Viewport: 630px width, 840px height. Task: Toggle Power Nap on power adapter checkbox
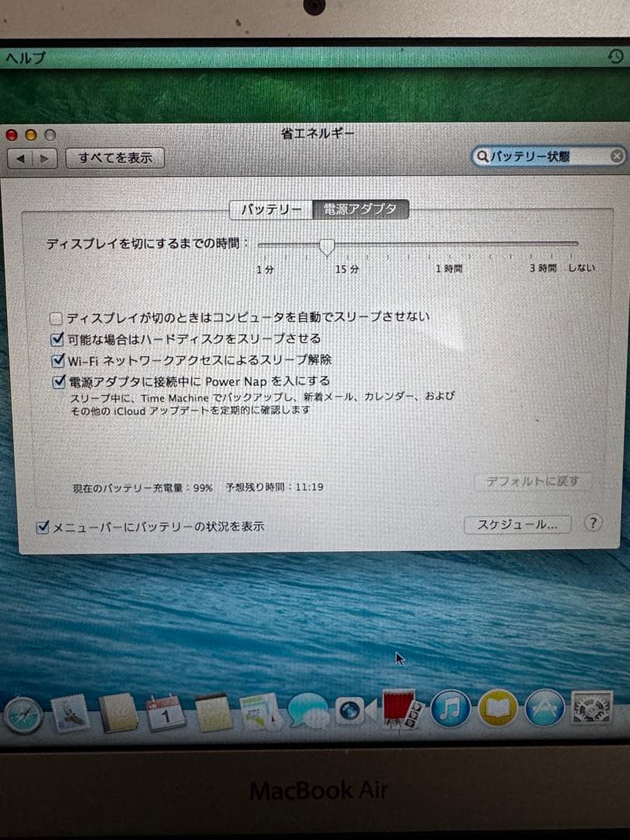[x=59, y=381]
